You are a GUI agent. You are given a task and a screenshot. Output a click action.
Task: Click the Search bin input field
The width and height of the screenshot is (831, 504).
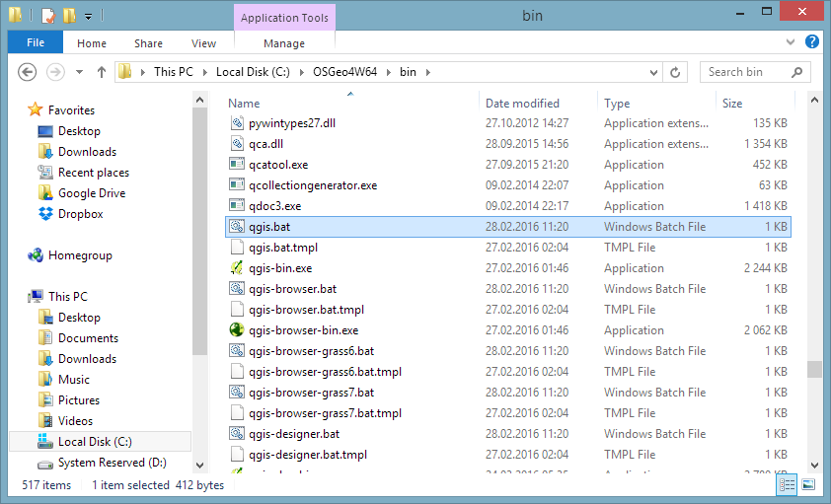(748, 72)
